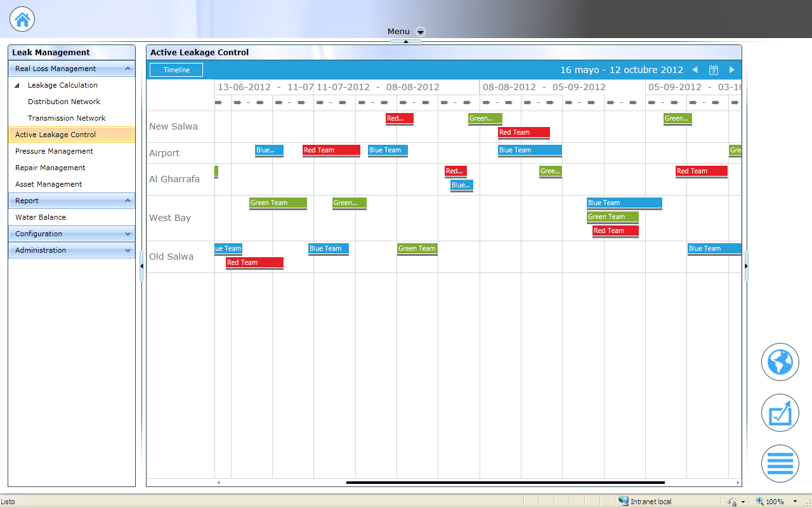Select Distribution Network
812x508 pixels.
[x=64, y=102]
